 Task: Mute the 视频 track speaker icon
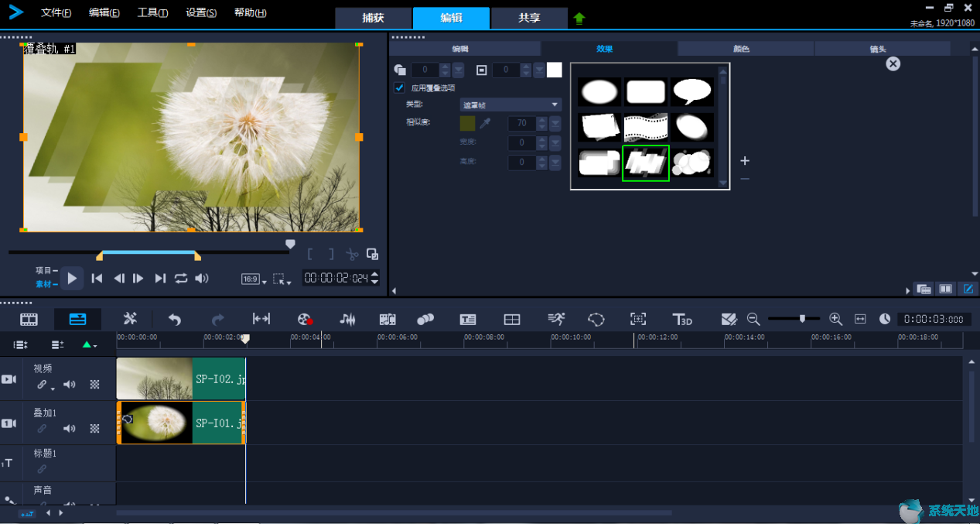coord(70,385)
